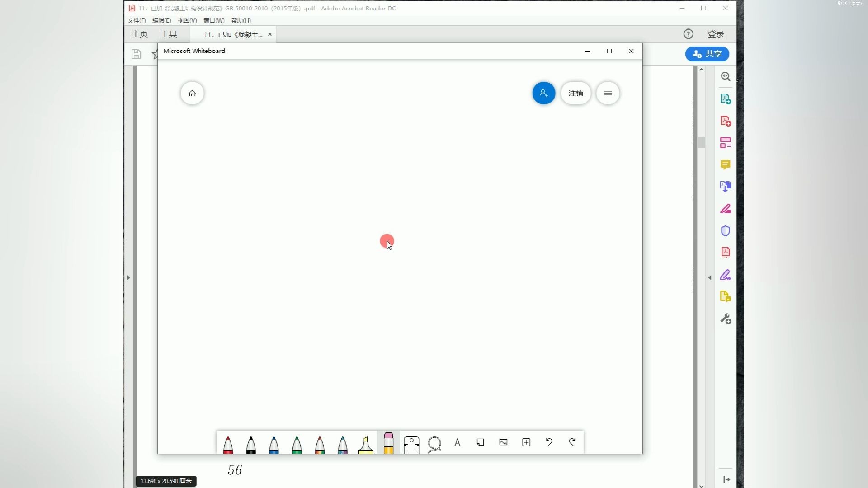Viewport: 868px width, 488px height.
Task: Open More Tools wrench icon
Action: coord(726,319)
